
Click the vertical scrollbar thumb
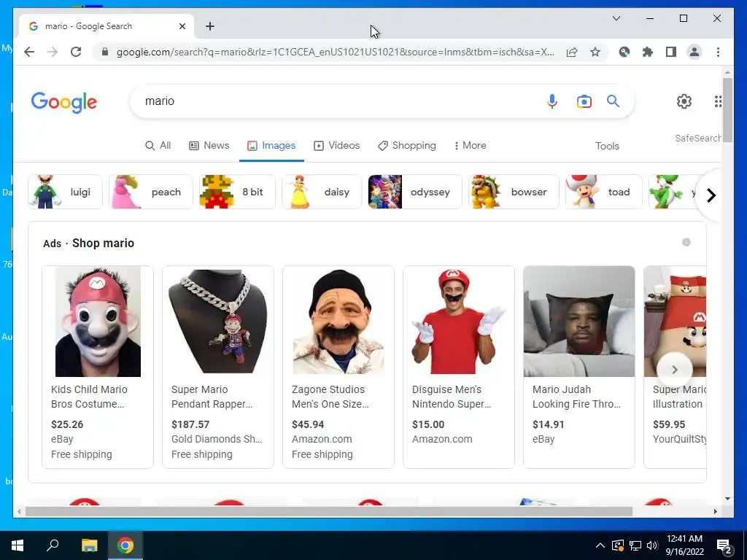(727, 109)
